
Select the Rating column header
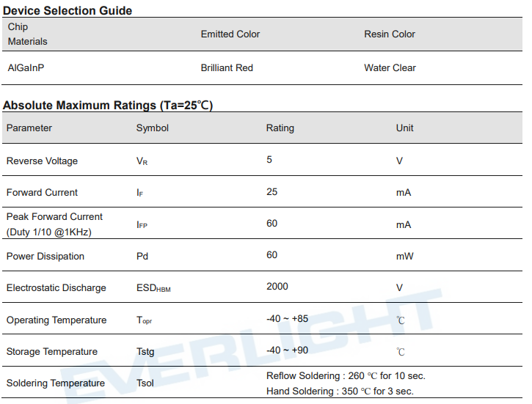[x=280, y=128]
